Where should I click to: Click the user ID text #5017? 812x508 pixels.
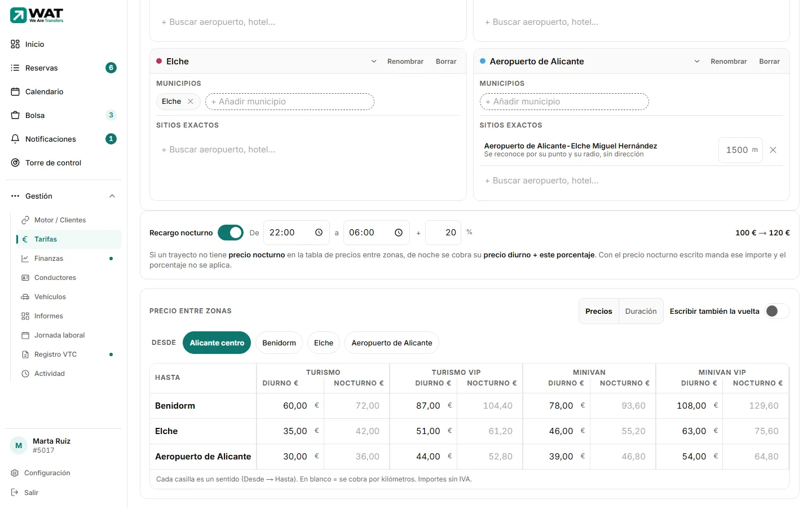(43, 450)
